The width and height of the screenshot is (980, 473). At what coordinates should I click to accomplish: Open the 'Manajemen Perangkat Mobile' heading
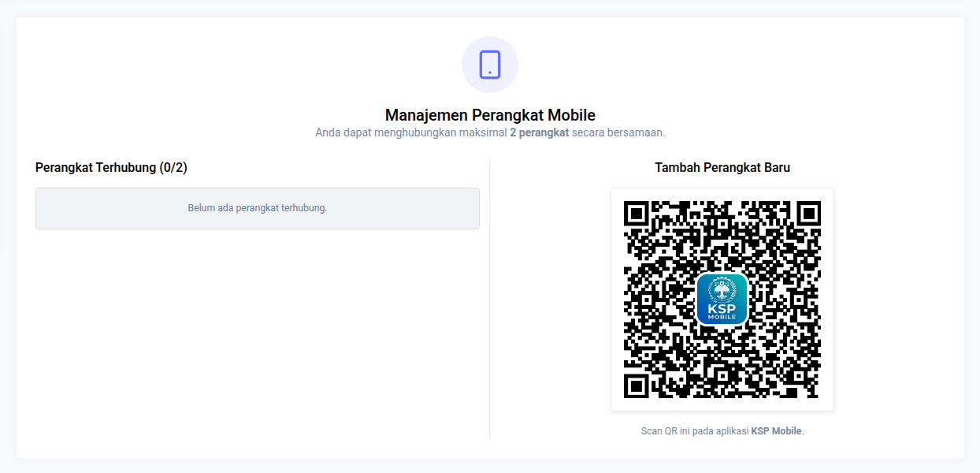click(x=489, y=114)
